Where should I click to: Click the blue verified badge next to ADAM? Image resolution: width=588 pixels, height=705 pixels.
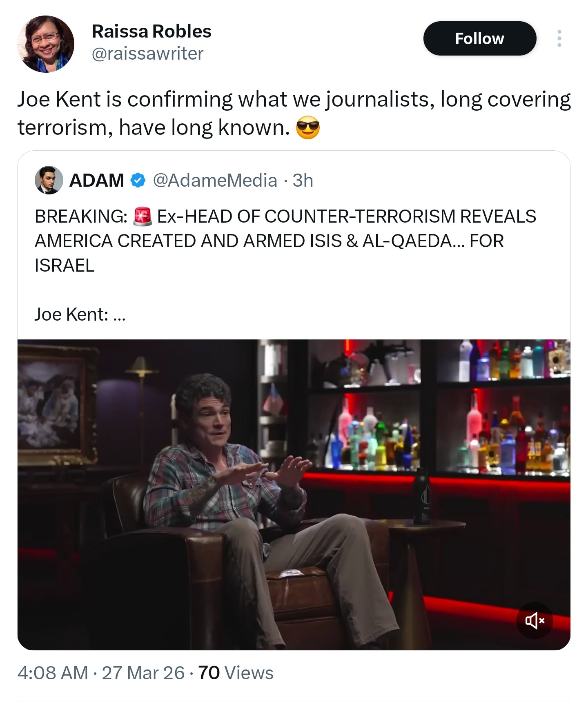coord(138,180)
